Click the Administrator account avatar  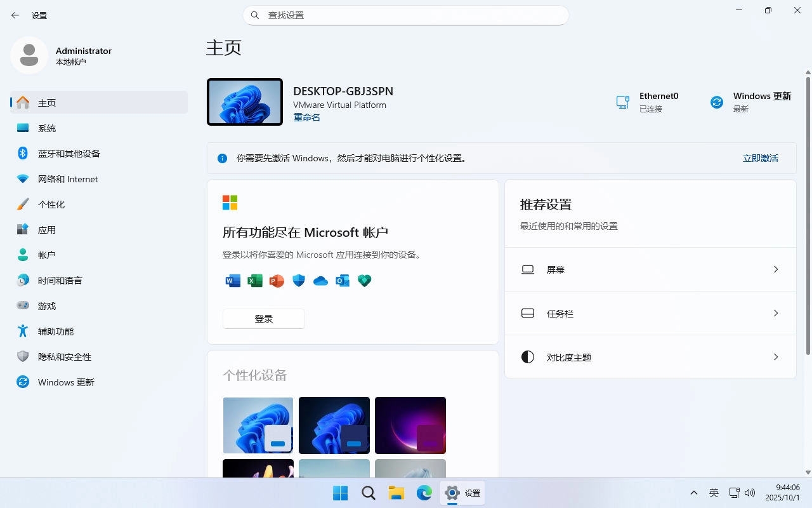click(29, 55)
